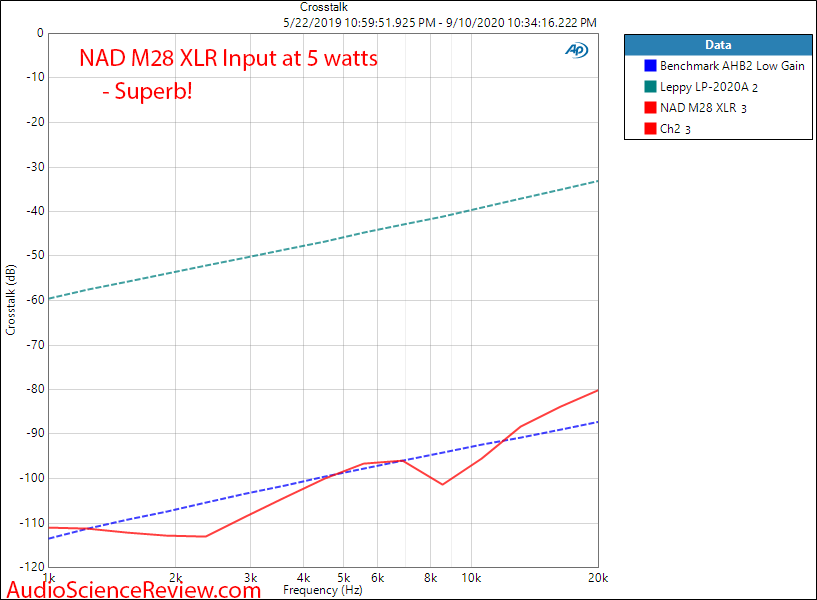This screenshot has height=600, width=817.
Task: Click the Audio Precision AP logo
Action: click(577, 50)
